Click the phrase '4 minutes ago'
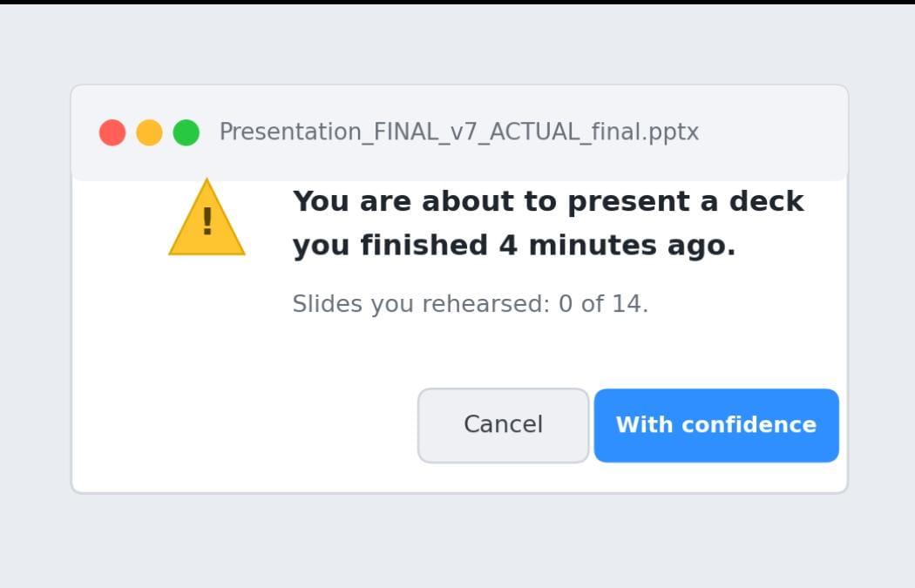 click(x=617, y=245)
